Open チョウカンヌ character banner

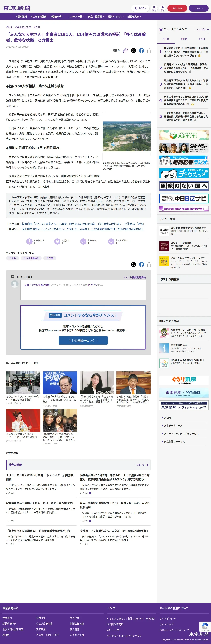coord(184,173)
